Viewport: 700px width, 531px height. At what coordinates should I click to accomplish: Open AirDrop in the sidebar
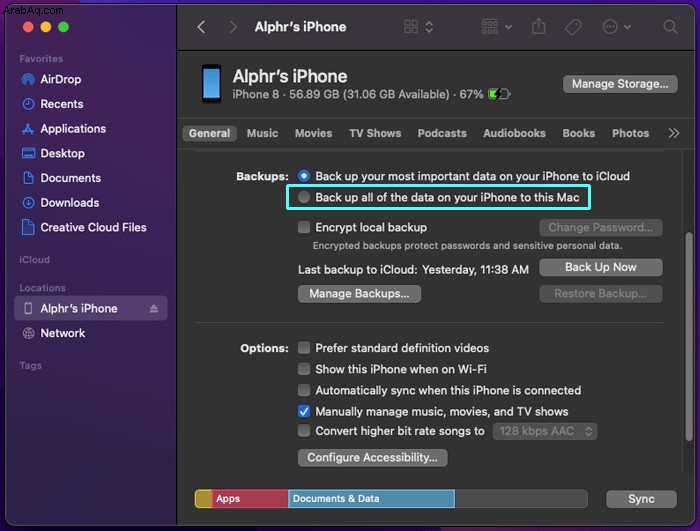(61, 80)
